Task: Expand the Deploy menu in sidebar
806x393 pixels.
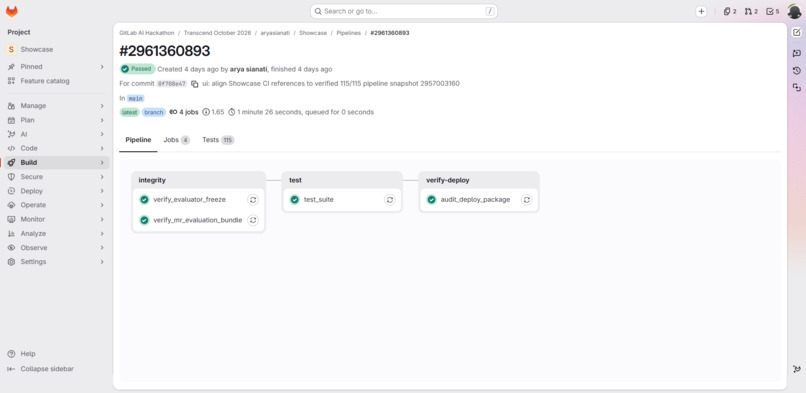Action: (56, 191)
